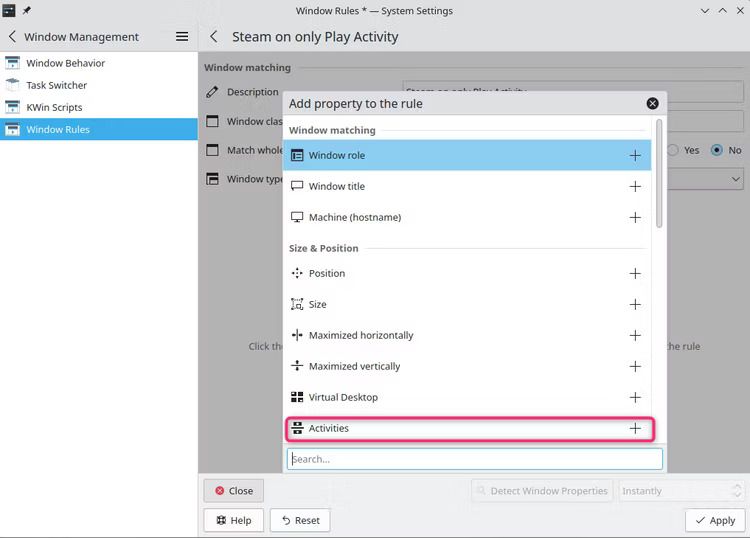Screen dimensions: 750x538
Task: Select the No radio button
Action: (716, 151)
